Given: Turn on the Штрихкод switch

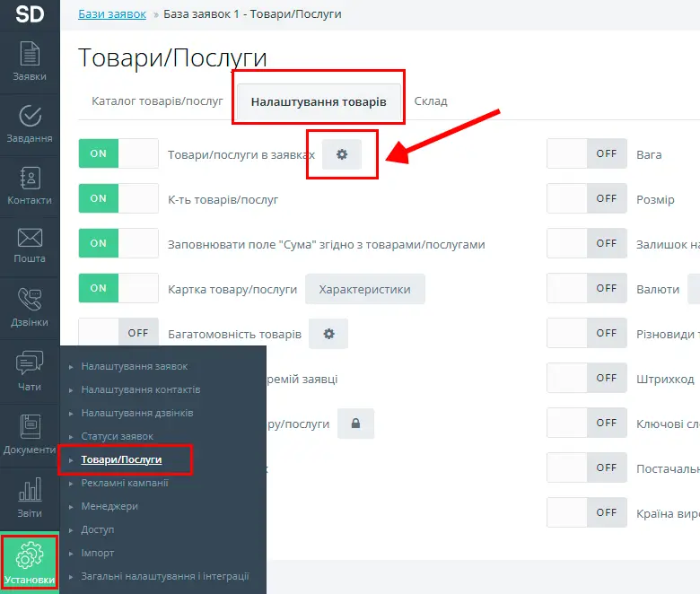Looking at the screenshot, I should (x=586, y=378).
